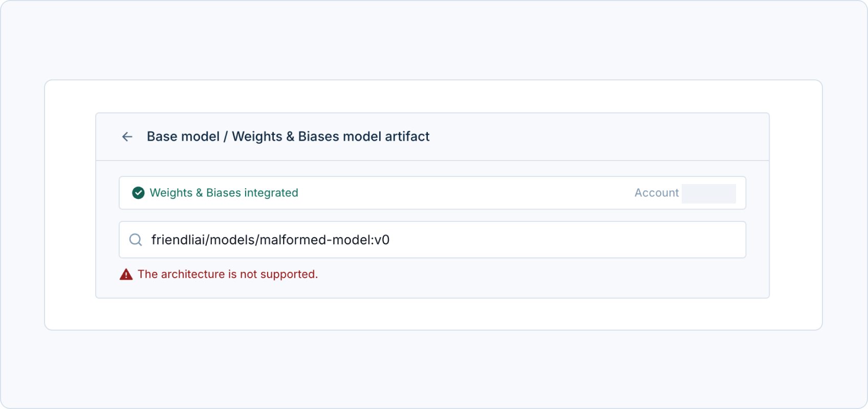Viewport: 868px width, 409px height.
Task: Select the greyed-out account name box
Action: (x=708, y=194)
